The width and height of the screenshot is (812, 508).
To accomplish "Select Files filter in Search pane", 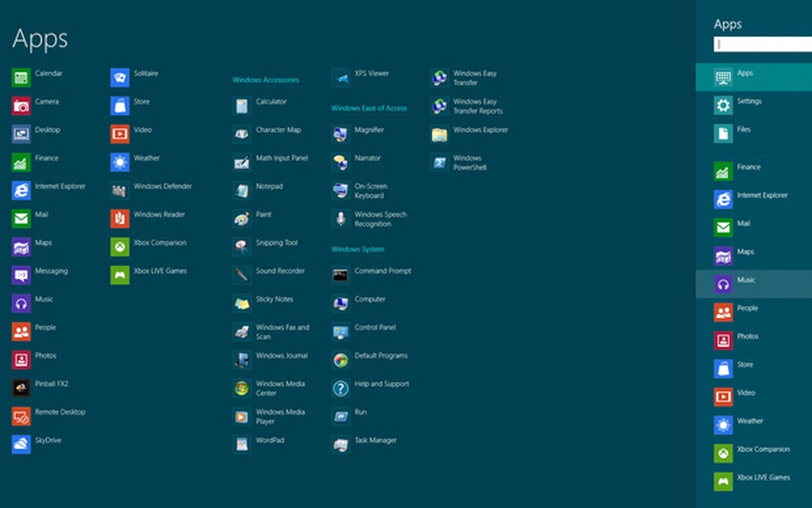I will tap(753, 134).
